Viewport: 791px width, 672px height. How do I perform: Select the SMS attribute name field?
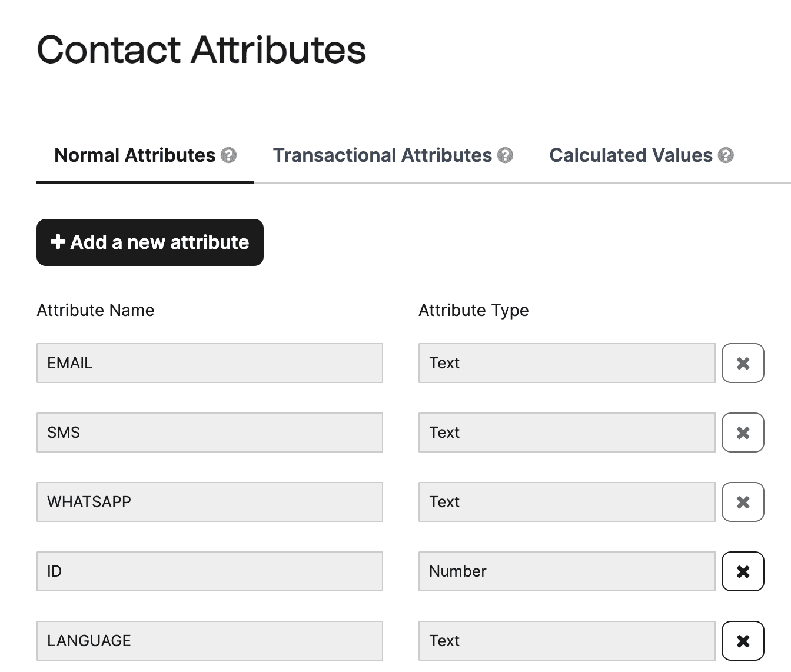tap(210, 433)
